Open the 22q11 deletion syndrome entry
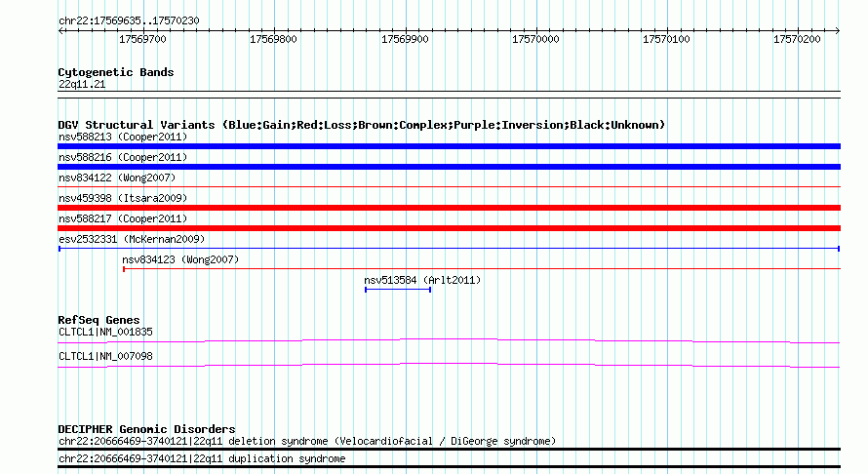 pos(307,442)
